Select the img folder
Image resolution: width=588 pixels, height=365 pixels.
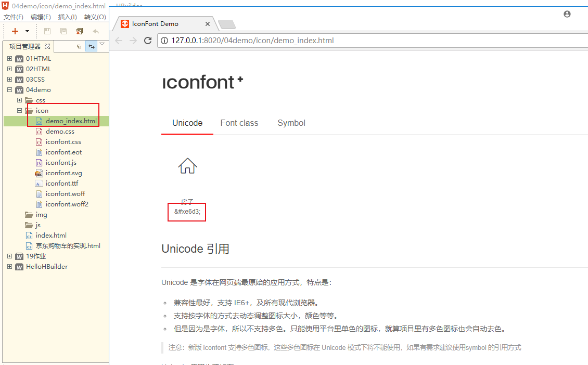click(x=41, y=215)
